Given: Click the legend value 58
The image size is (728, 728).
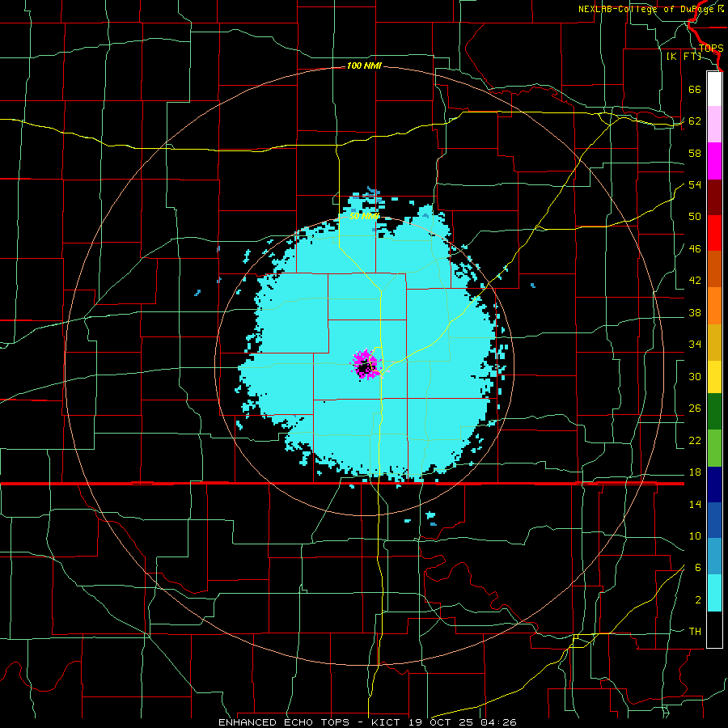Looking at the screenshot, I should 695,153.
